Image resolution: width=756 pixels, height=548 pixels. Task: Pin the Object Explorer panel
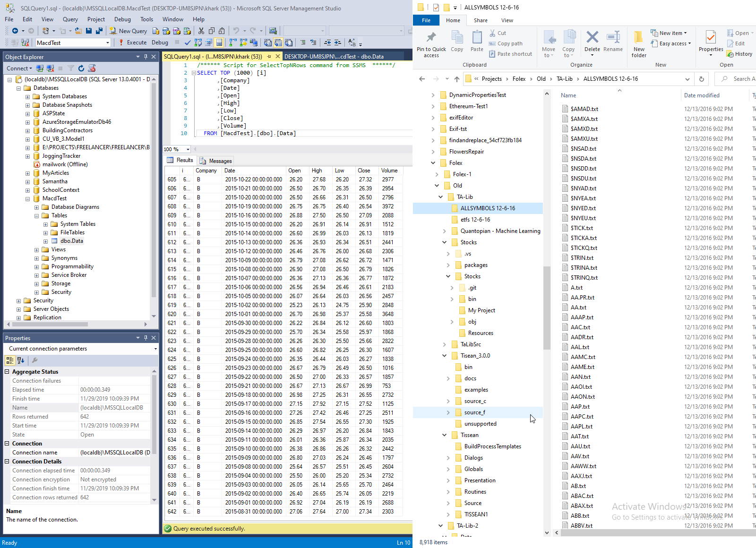pos(146,57)
